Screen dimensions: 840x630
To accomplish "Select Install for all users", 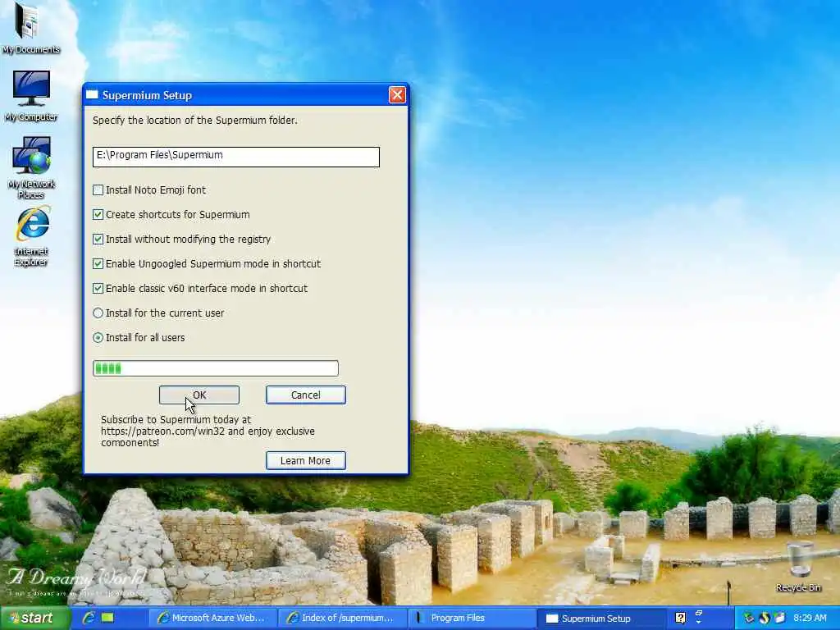I will 98,337.
